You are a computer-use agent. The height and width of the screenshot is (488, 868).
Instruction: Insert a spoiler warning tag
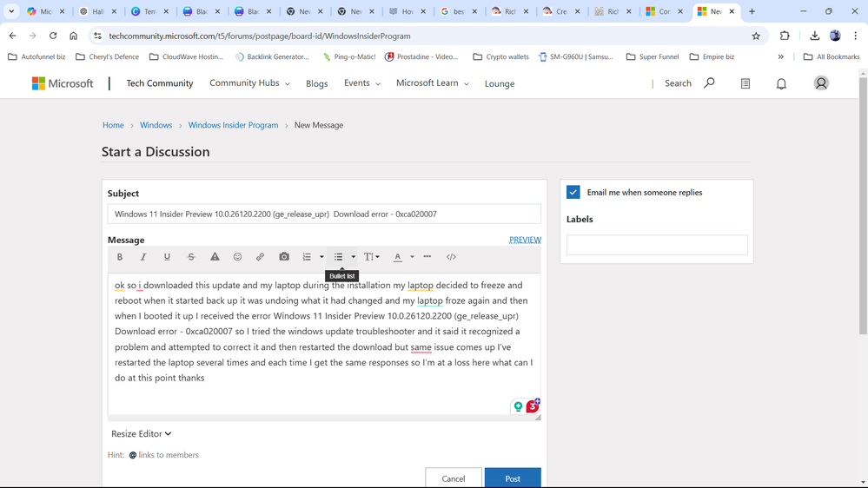click(215, 257)
